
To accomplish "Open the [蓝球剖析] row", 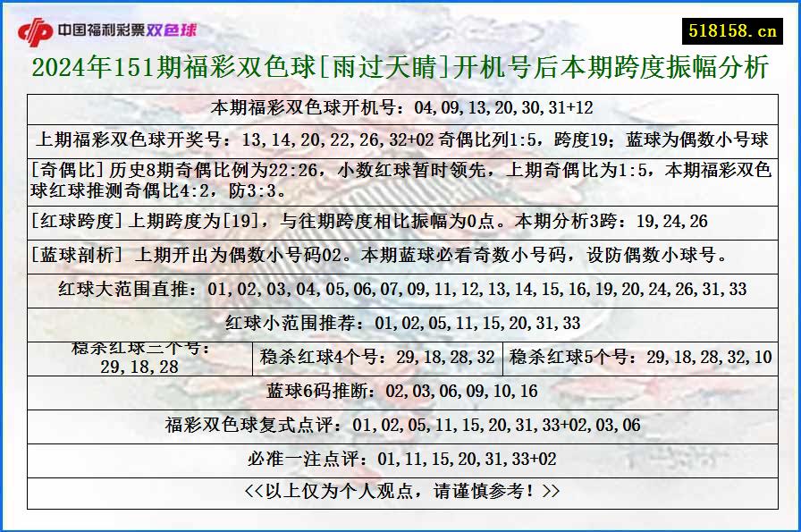I will [400, 257].
